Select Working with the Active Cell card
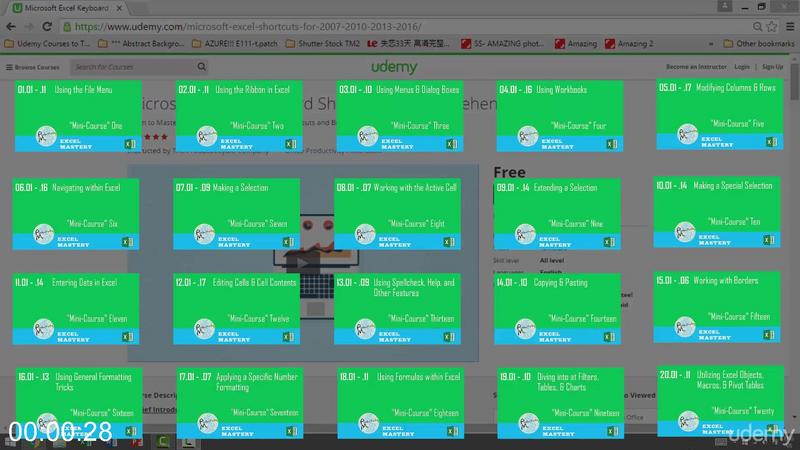800x450 pixels. click(x=397, y=214)
